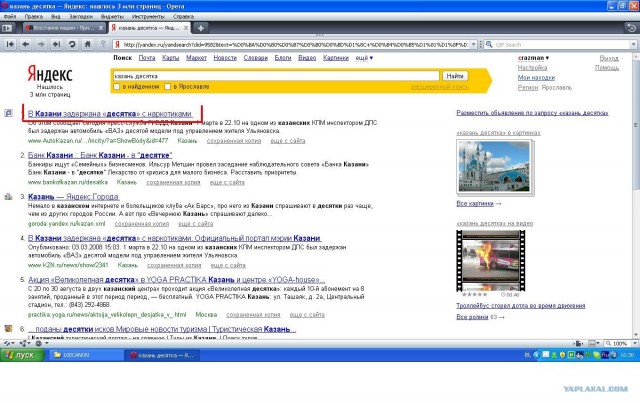640x403 pixels.
Task: Open the Вид menu
Action: point(56,16)
